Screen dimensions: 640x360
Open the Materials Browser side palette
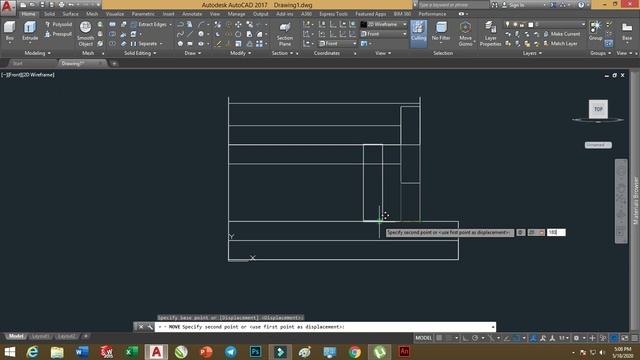point(636,200)
